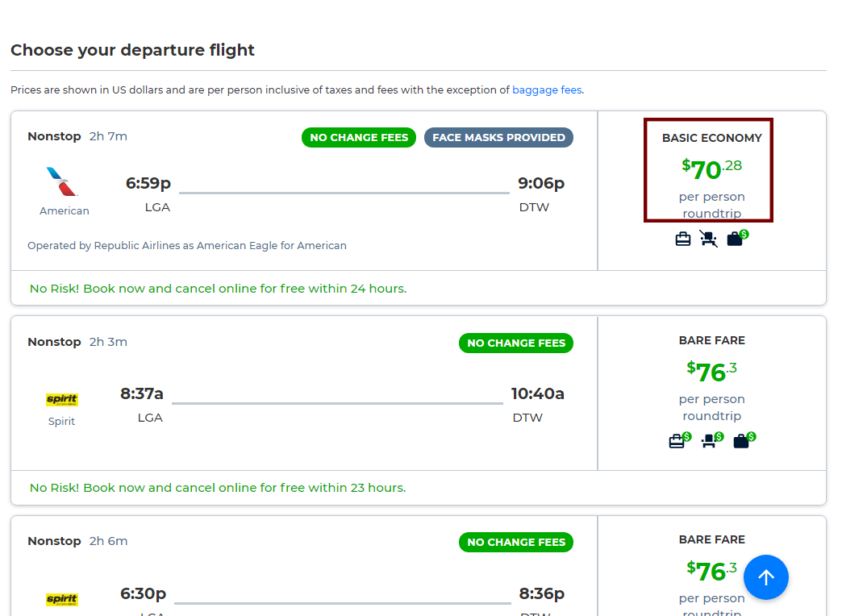Select the Bare Fare for the 6:30p flight
Viewport: 842px width, 616px height.
(711, 576)
